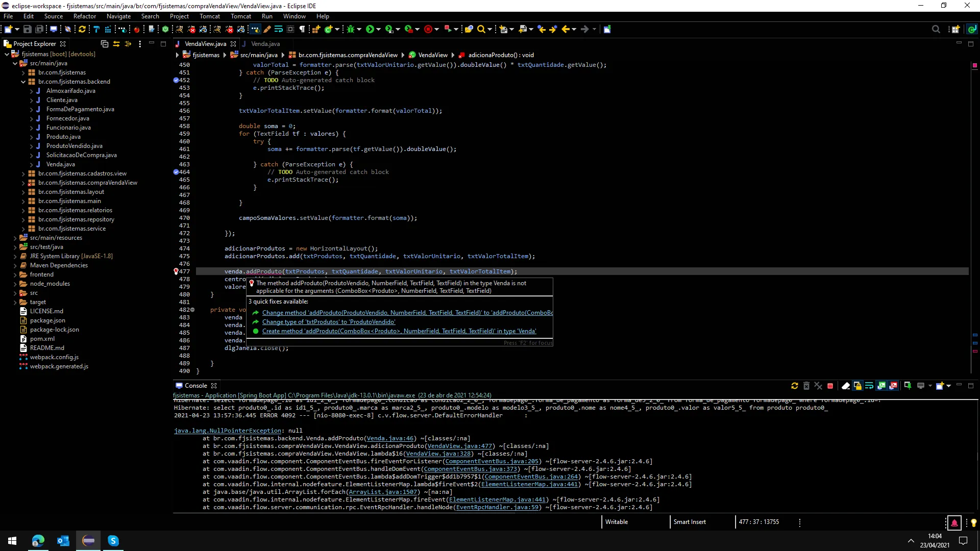This screenshot has width=980, height=551.
Task: Open the Refactor menu
Action: pyautogui.click(x=84, y=16)
